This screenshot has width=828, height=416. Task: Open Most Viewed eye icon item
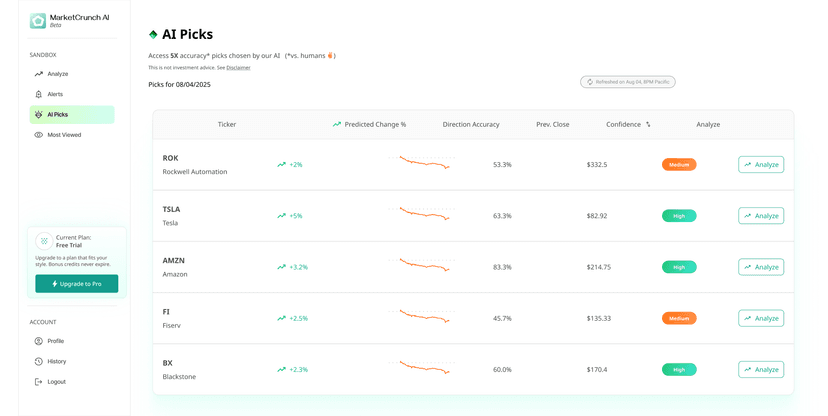(39, 135)
